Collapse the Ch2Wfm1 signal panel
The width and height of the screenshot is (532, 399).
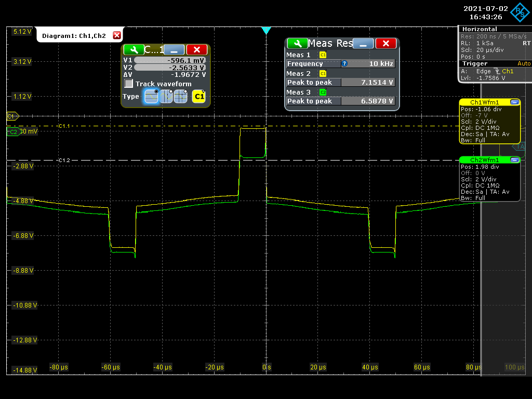(514, 160)
